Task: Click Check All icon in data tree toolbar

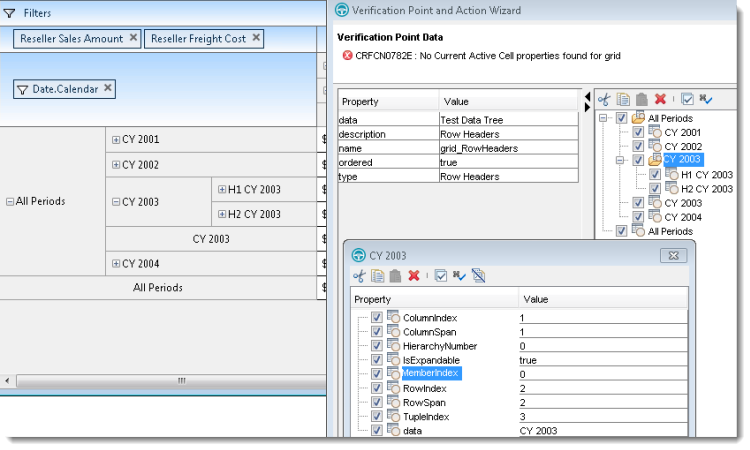Action: 687,98
